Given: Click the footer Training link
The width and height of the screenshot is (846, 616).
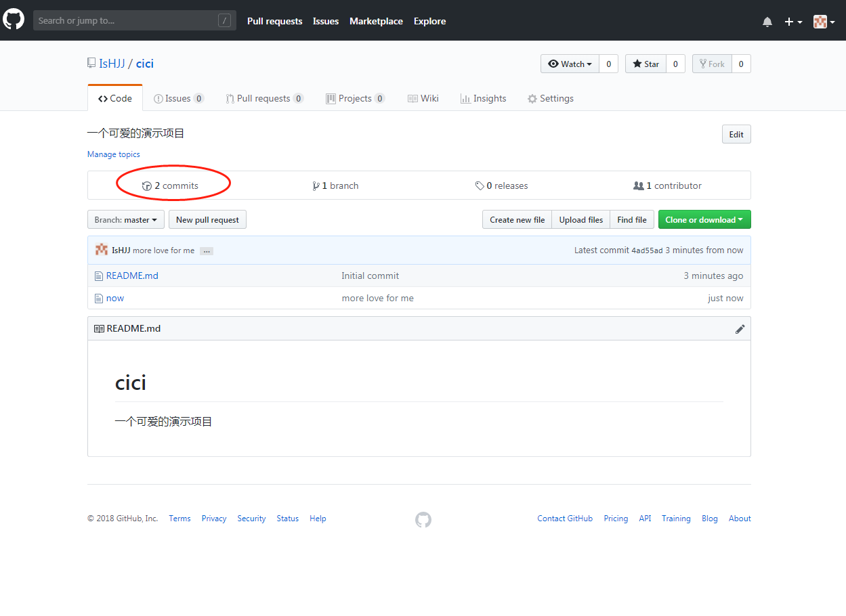Looking at the screenshot, I should (x=676, y=519).
